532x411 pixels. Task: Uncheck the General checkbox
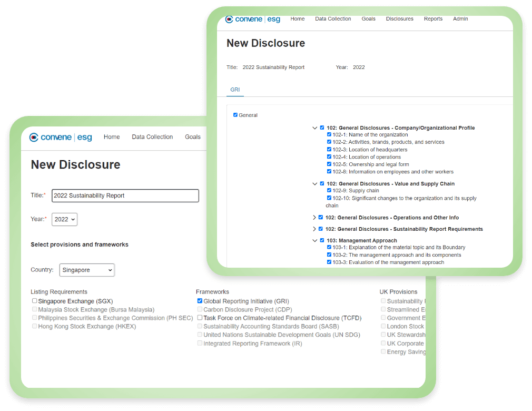(235, 115)
